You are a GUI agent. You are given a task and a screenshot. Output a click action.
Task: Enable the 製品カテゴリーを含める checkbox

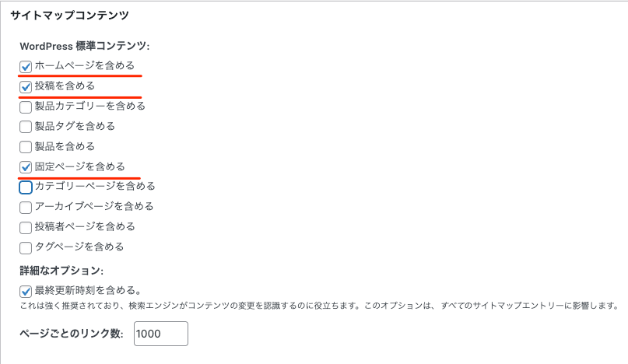pyautogui.click(x=26, y=107)
